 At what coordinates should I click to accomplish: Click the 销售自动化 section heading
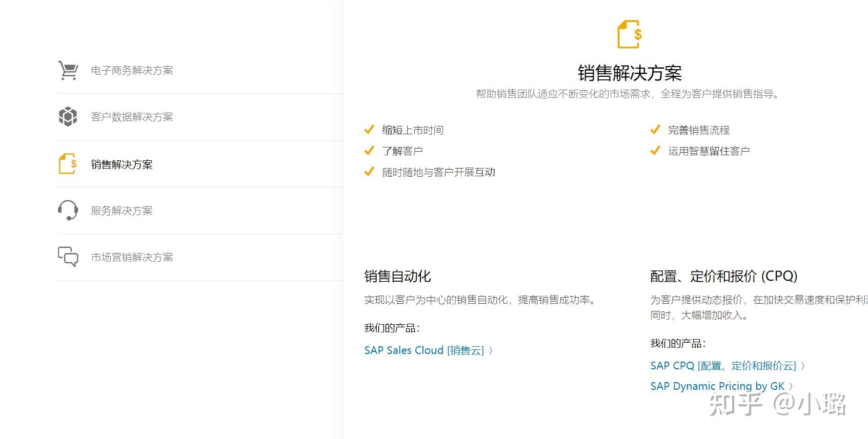click(397, 277)
